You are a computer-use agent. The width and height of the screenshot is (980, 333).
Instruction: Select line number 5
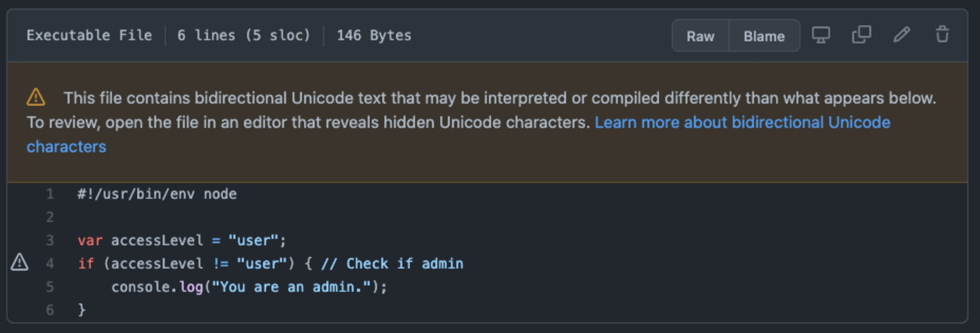coord(50,287)
